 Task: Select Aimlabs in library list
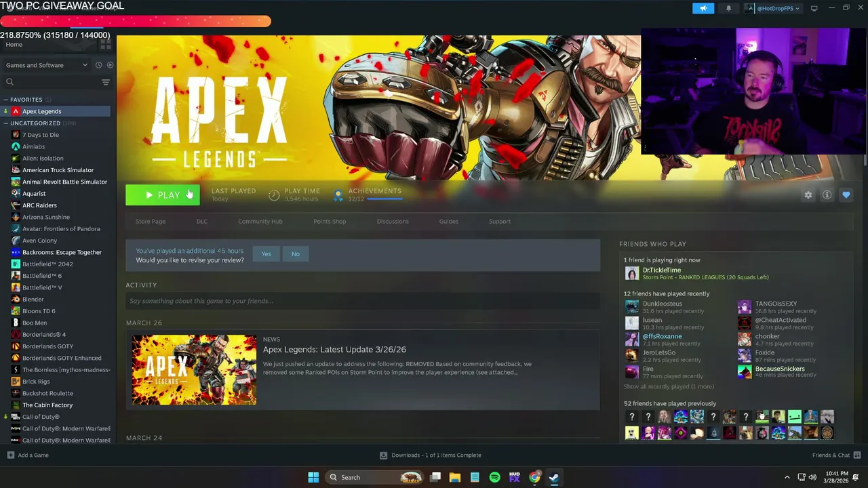pyautogui.click(x=33, y=146)
